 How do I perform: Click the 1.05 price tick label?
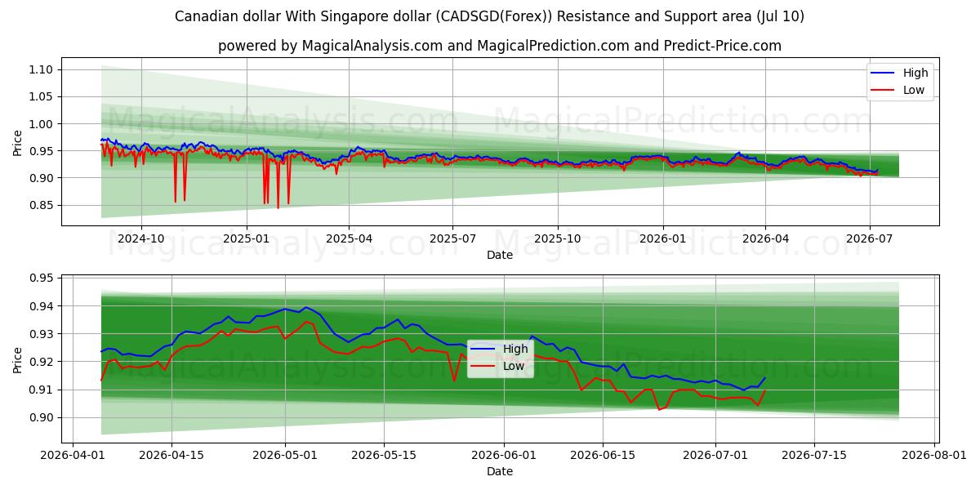click(x=42, y=96)
